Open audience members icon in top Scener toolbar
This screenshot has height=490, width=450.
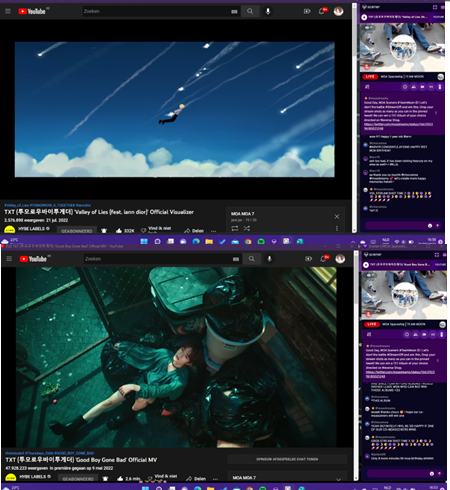414,87
